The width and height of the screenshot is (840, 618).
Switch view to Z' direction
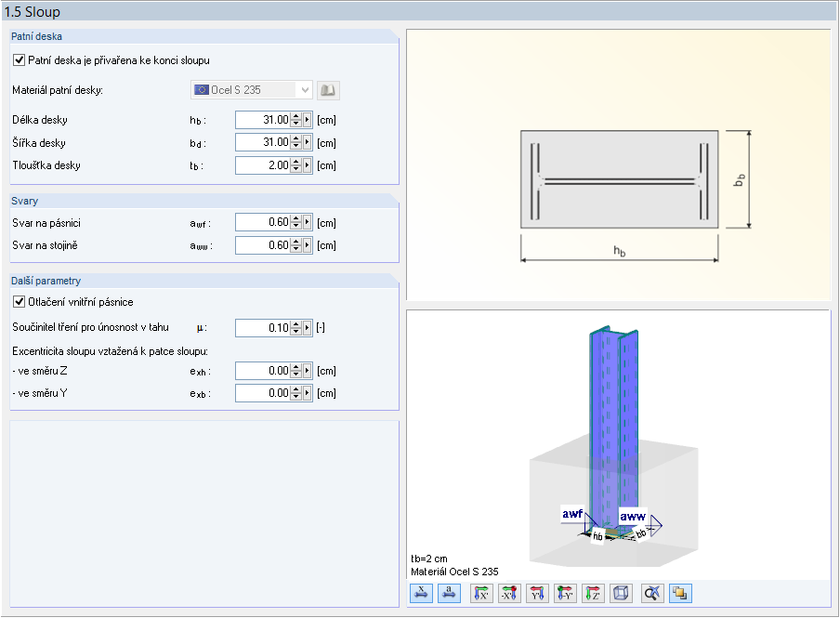coord(592,593)
